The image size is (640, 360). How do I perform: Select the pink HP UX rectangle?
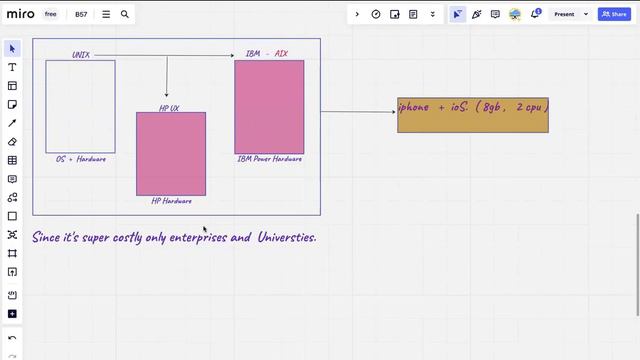(171, 154)
